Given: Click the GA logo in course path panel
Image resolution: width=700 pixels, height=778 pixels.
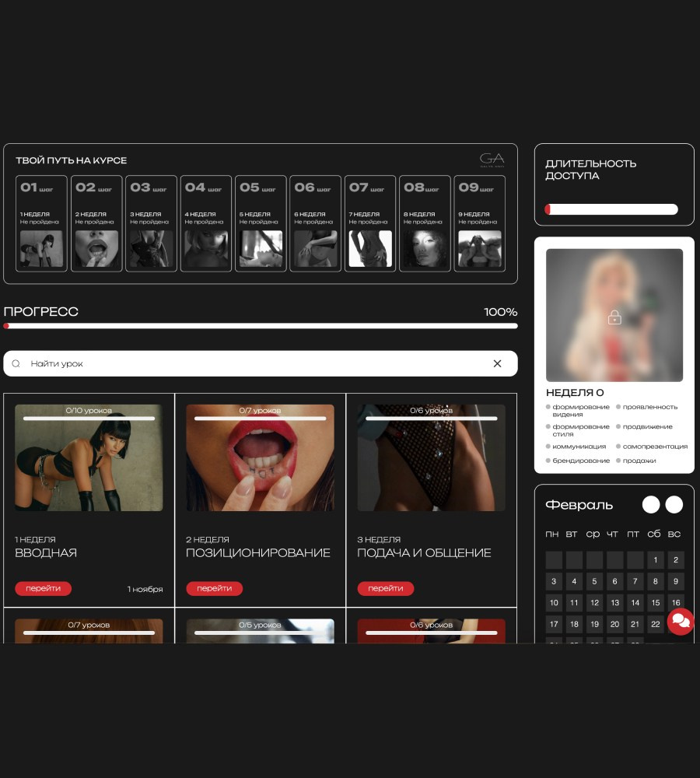Looking at the screenshot, I should tap(492, 159).
